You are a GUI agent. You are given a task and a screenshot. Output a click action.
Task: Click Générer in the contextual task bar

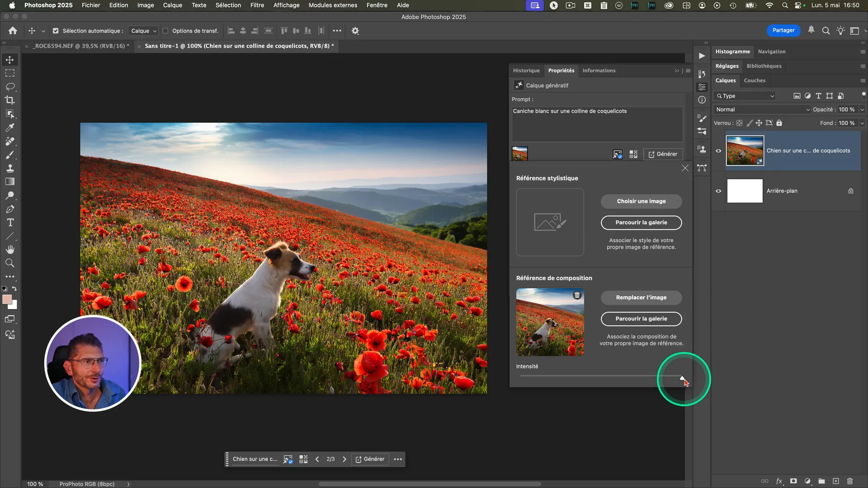pos(370,459)
